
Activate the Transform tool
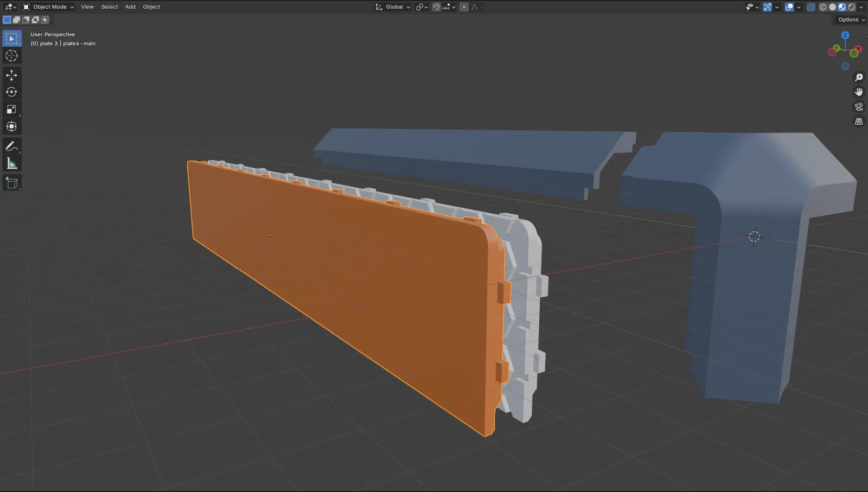[11, 126]
